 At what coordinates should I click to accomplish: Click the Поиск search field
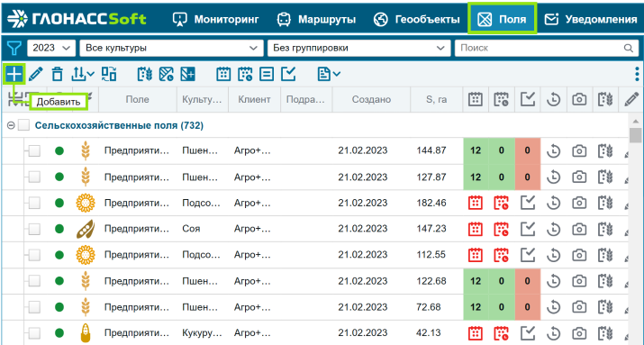coord(546,48)
